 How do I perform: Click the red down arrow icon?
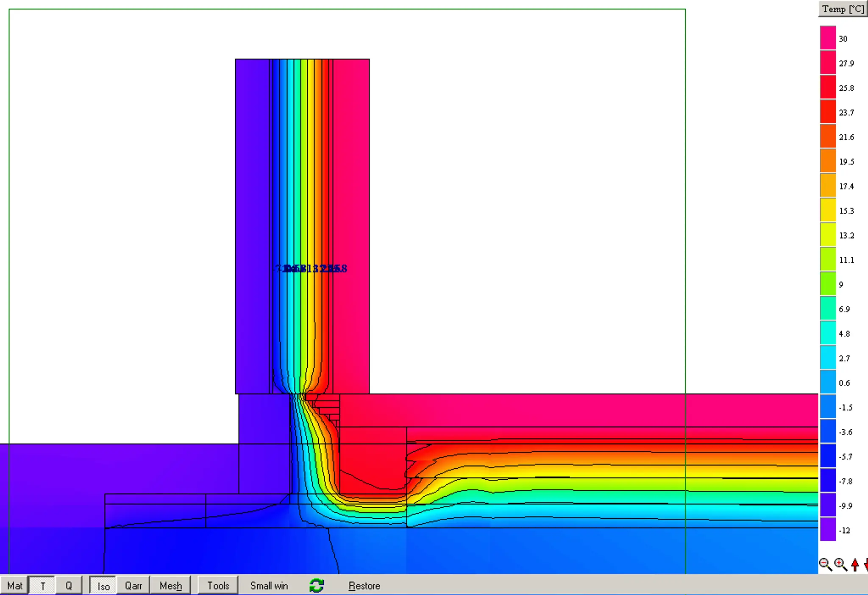click(865, 564)
